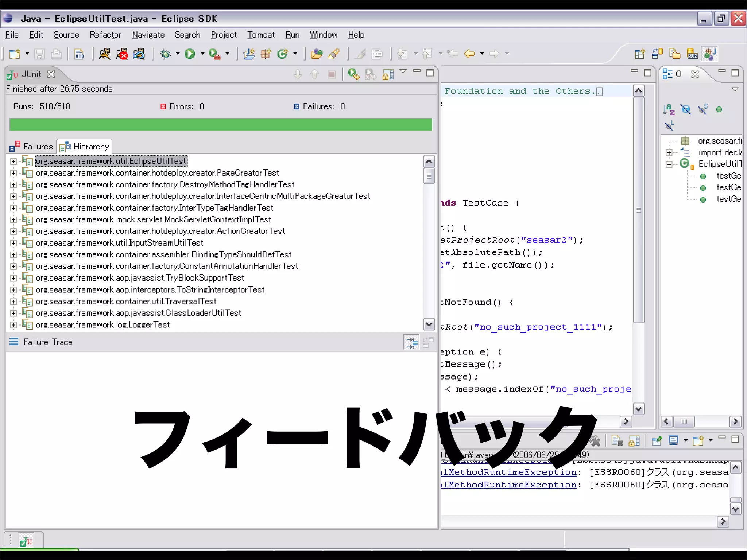This screenshot has height=560, width=747.
Task: Click the New Java Class icon
Action: click(x=283, y=54)
